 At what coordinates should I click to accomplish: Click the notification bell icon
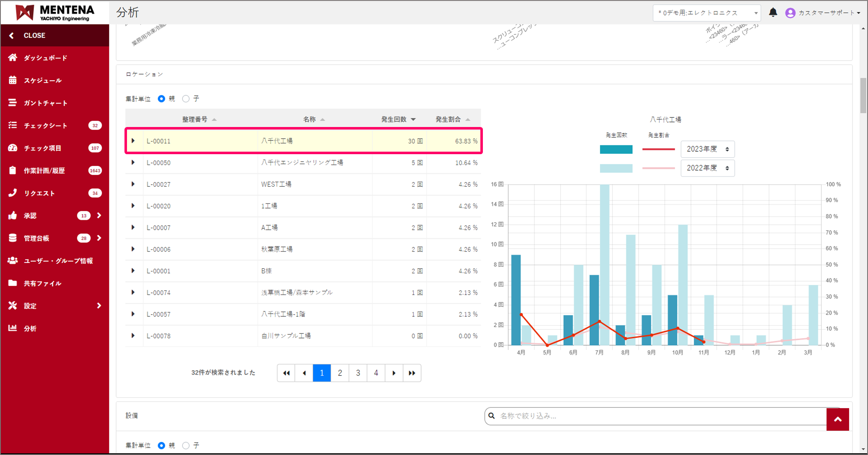point(773,13)
